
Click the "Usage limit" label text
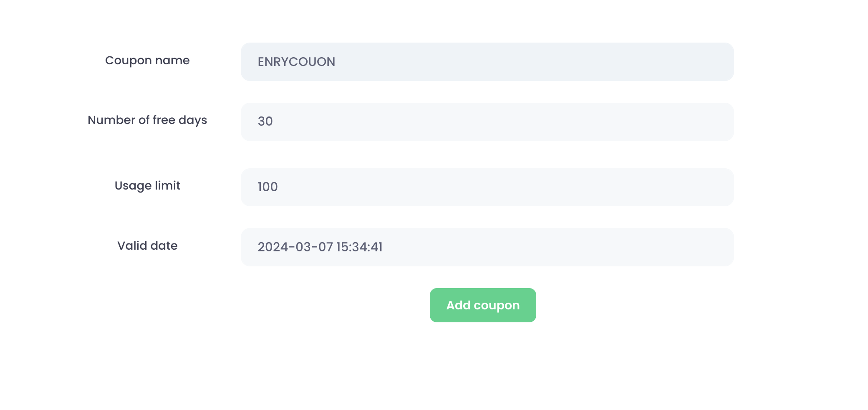147,185
